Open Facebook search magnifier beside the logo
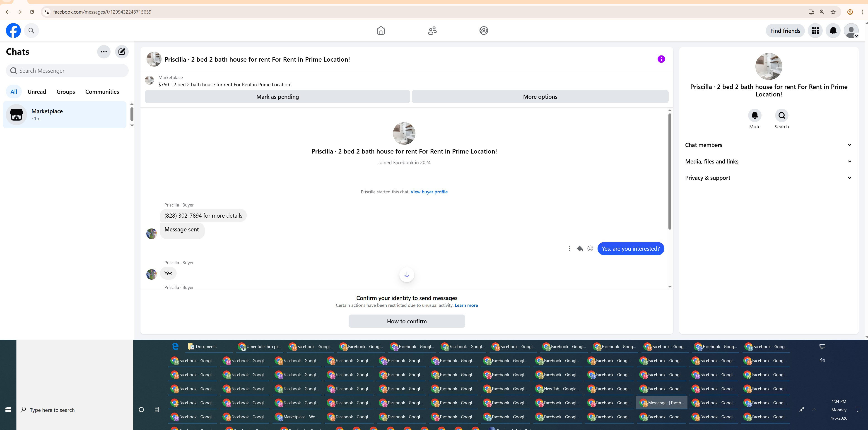This screenshot has height=430, width=868. (x=31, y=31)
